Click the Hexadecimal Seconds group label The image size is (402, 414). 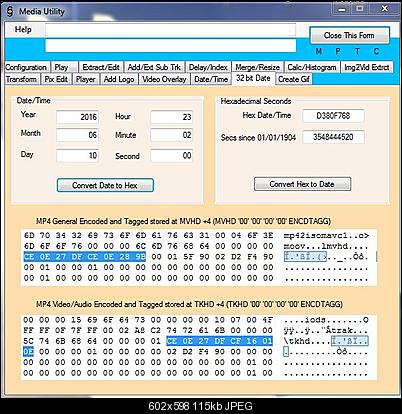click(256, 101)
